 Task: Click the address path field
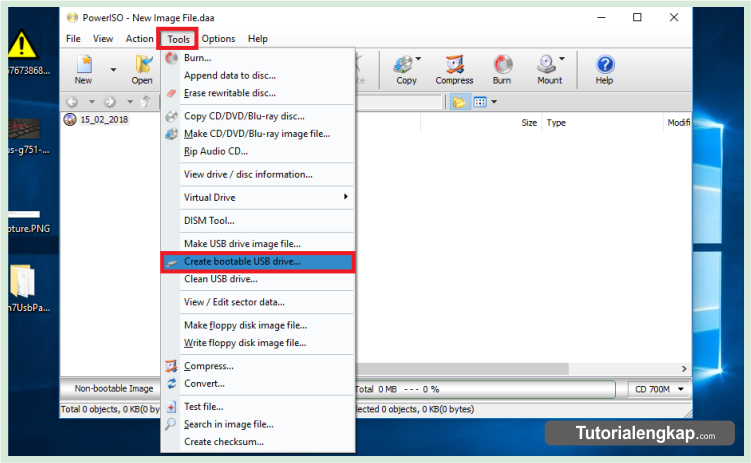(x=398, y=102)
